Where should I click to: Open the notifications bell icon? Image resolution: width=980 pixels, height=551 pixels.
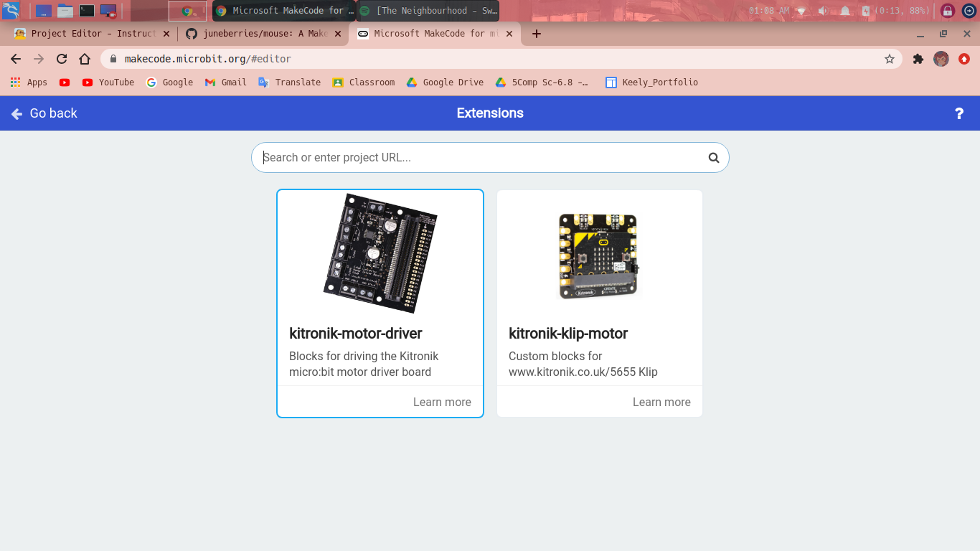(845, 11)
